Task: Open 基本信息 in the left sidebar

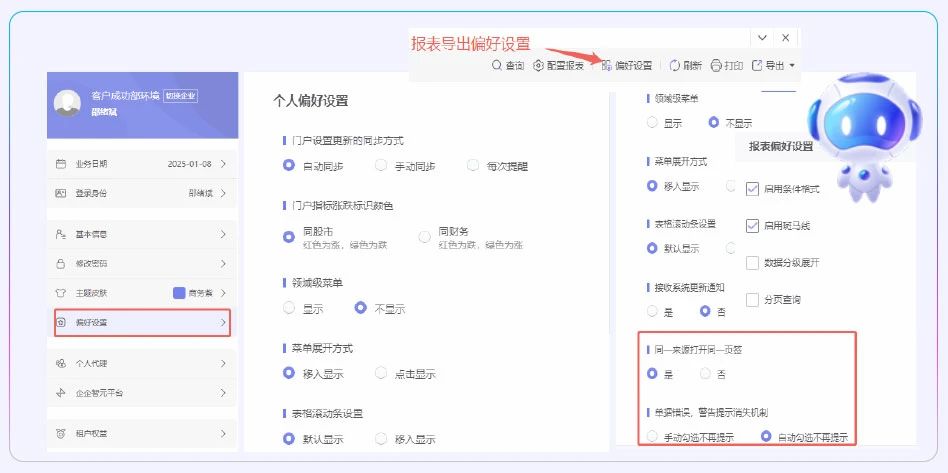Action: pos(142,233)
